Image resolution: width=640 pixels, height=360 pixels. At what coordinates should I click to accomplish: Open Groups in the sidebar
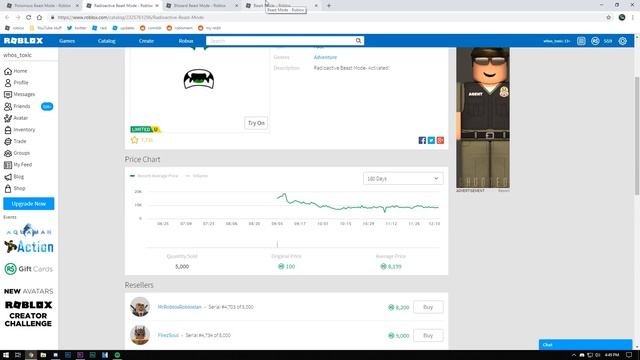coord(17,153)
